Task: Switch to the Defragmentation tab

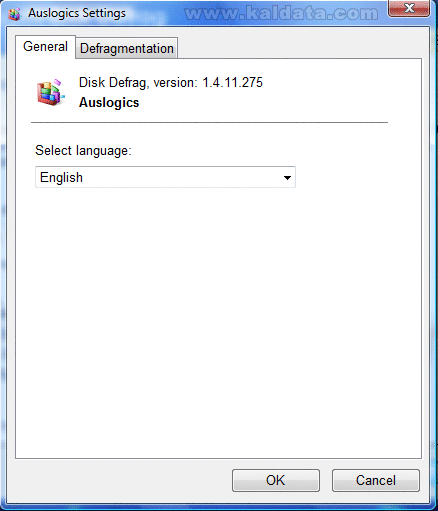Action: click(x=127, y=49)
